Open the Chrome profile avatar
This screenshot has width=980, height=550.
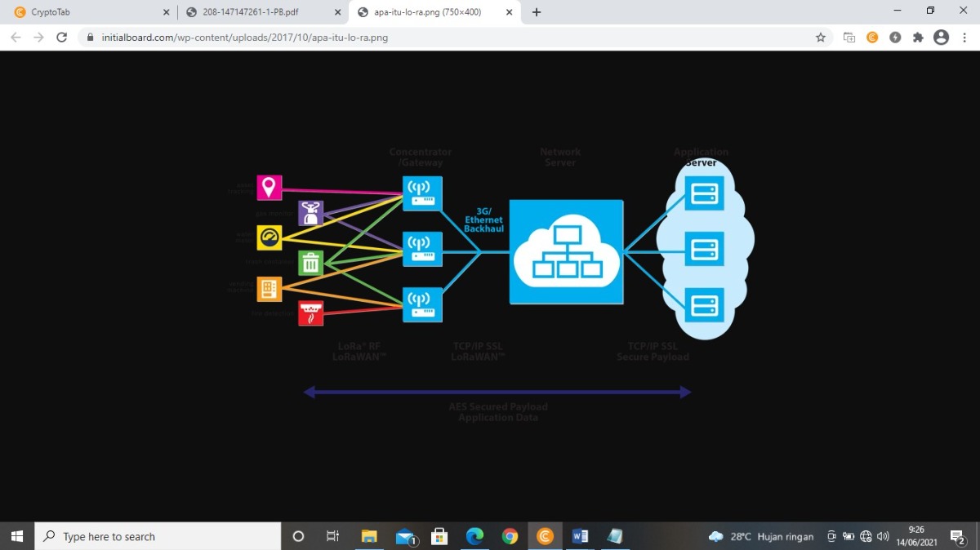coord(941,38)
